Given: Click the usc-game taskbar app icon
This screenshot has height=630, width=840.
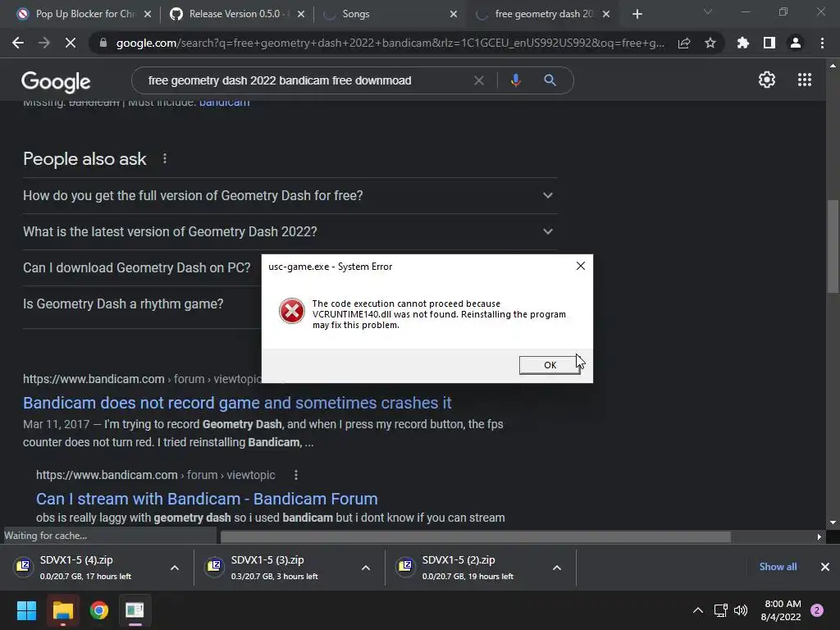Looking at the screenshot, I should pos(135,610).
